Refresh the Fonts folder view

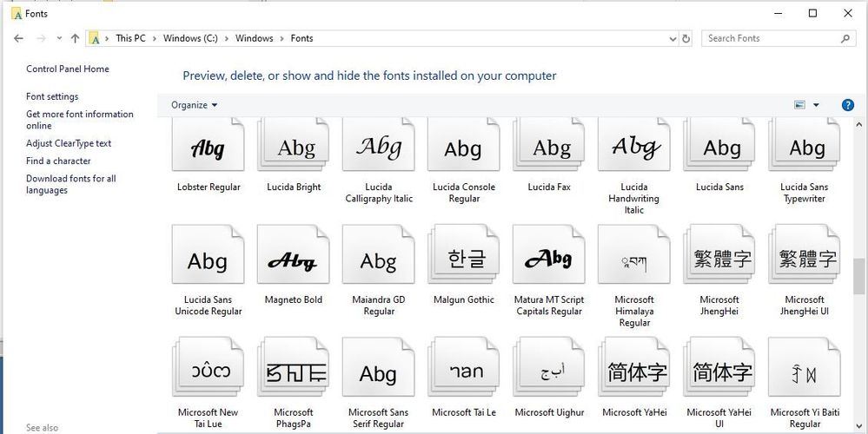click(686, 39)
